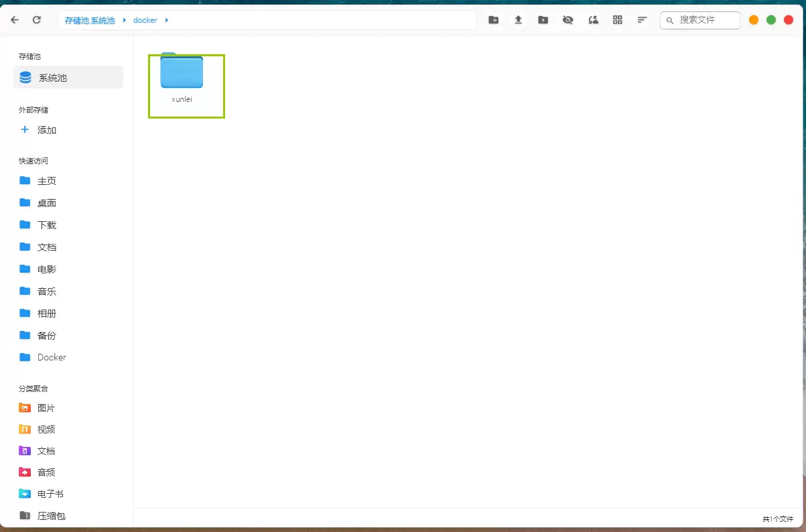Screen dimensions: 806x532
Task: Click the new folder icon in toolbar
Action: pyautogui.click(x=493, y=20)
